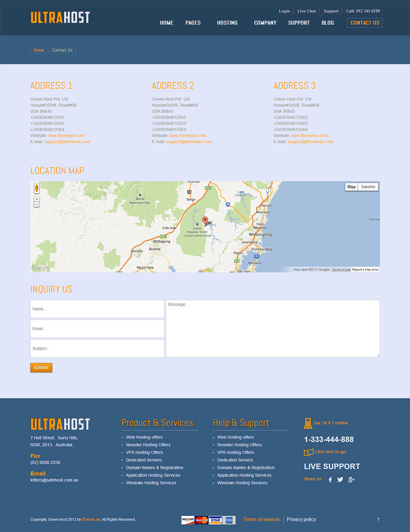Click the MasterCard payment icon
Image resolution: width=410 pixels, height=532 pixels.
[201, 519]
